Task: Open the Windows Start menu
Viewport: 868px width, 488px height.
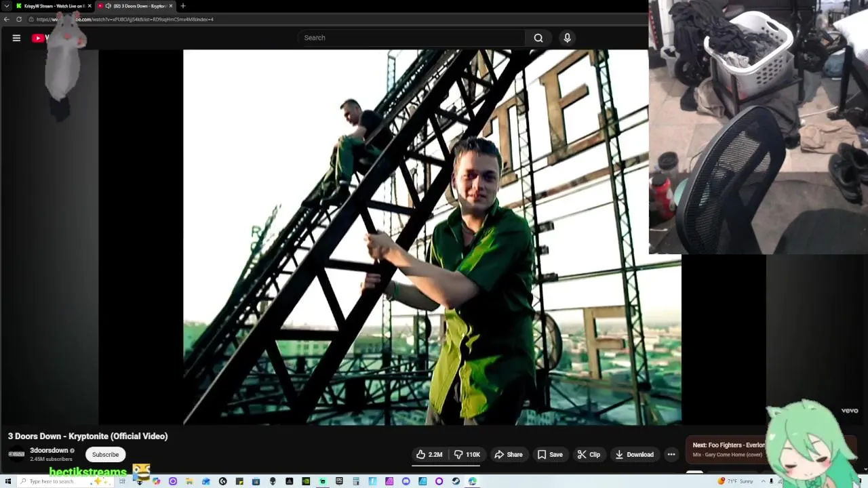Action: [x=8, y=481]
